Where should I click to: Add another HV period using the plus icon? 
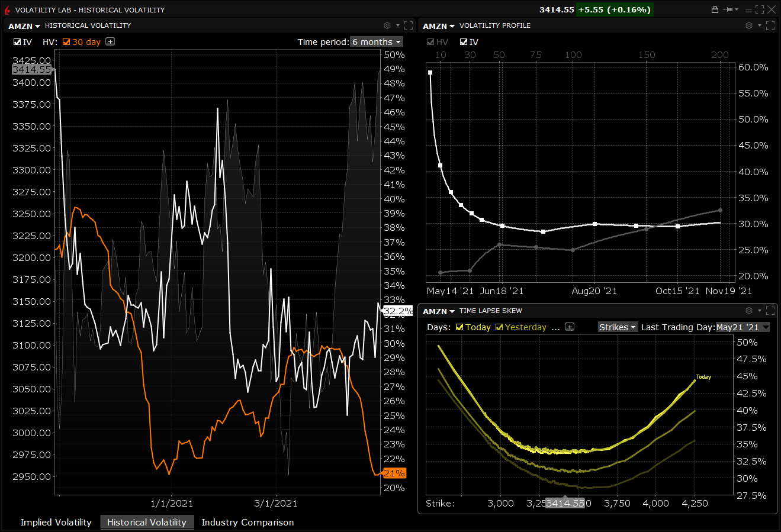point(111,41)
